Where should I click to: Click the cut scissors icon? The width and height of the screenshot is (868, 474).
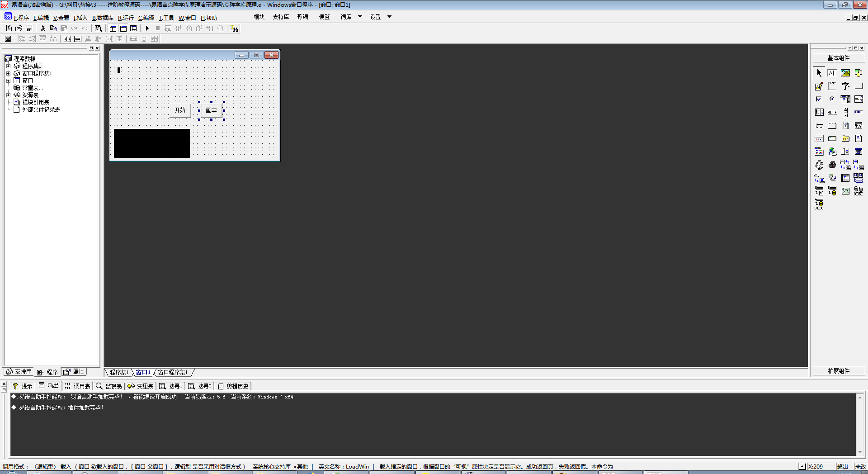pos(43,28)
